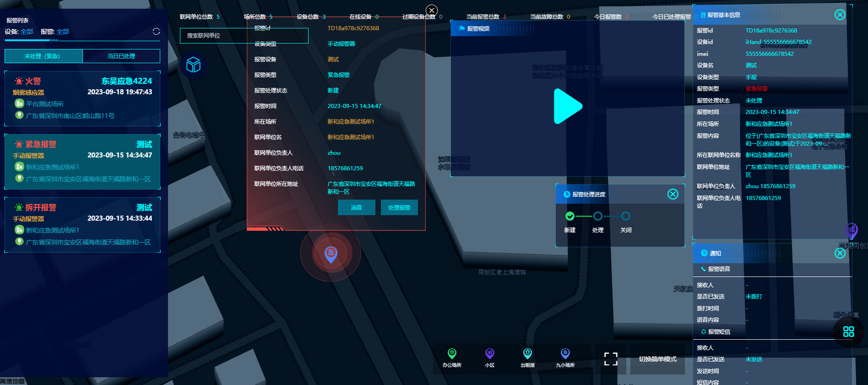The width and height of the screenshot is (868, 385).
Task: Click 在线设备 statistic
Action: coord(364,17)
